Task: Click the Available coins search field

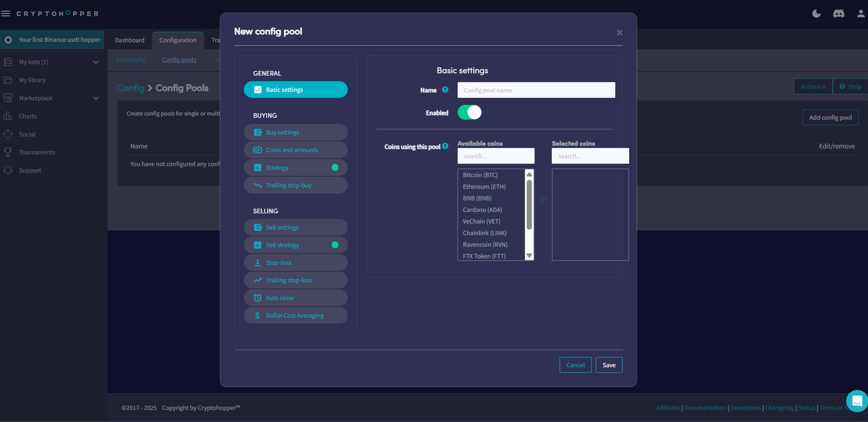Action: click(x=496, y=156)
